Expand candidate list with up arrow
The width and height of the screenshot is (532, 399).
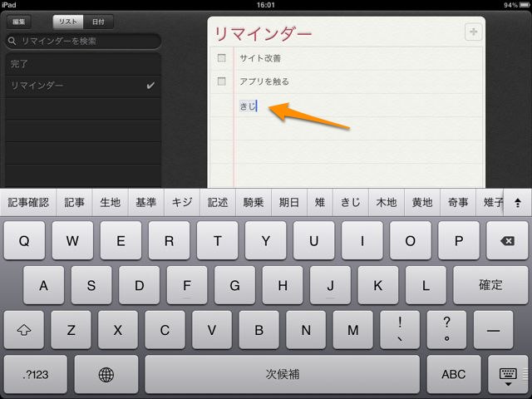click(518, 203)
